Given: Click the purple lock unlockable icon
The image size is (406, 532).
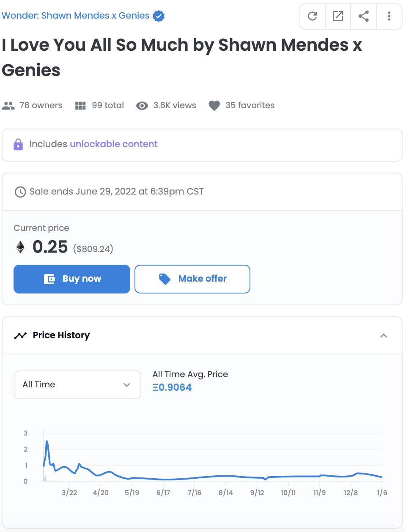Looking at the screenshot, I should 18,145.
